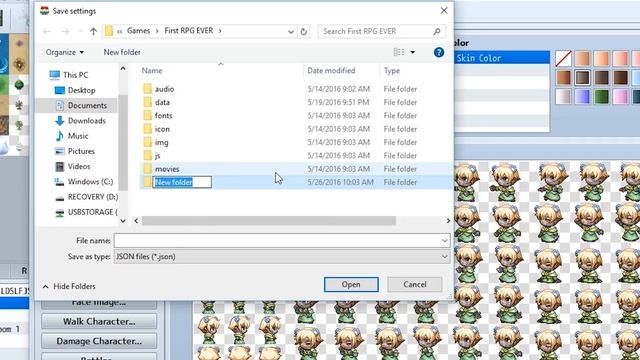Click the Cancel button
The height and width of the screenshot is (360, 640).
pos(415,284)
